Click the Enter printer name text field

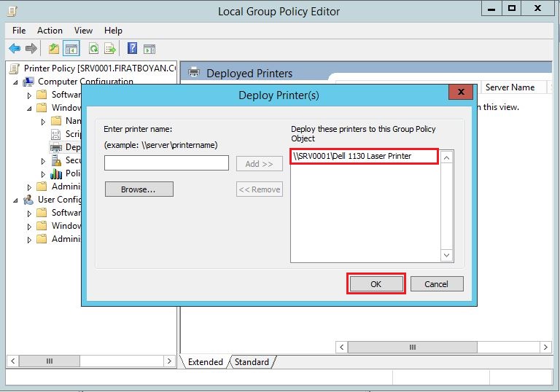(166, 163)
